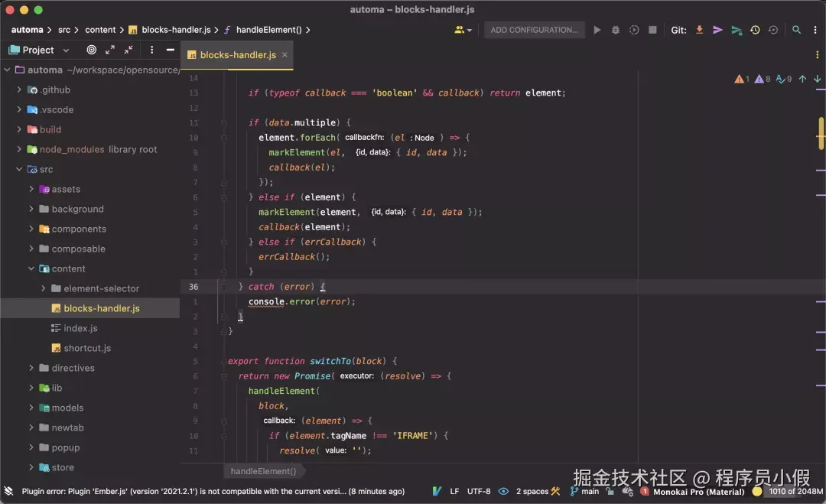Image resolution: width=826 pixels, height=504 pixels.
Task: Toggle file writable state with the lock icon
Action: (608, 492)
